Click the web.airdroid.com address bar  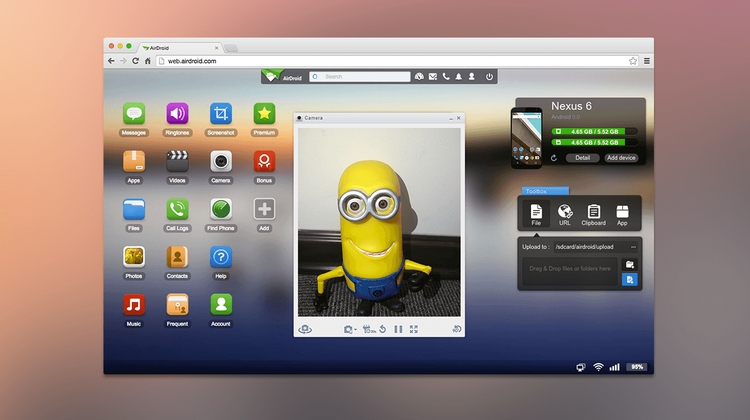pos(397,61)
